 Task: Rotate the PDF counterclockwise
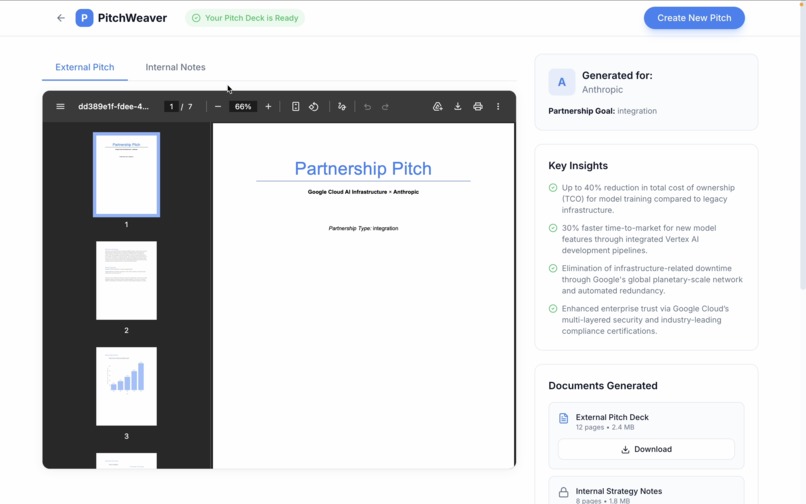point(314,106)
